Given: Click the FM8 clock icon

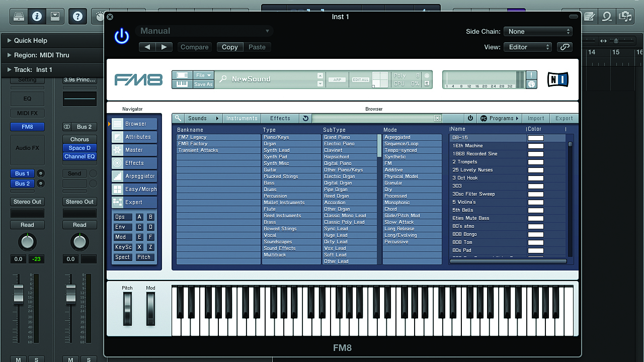Looking at the screenshot, I should (x=531, y=84).
